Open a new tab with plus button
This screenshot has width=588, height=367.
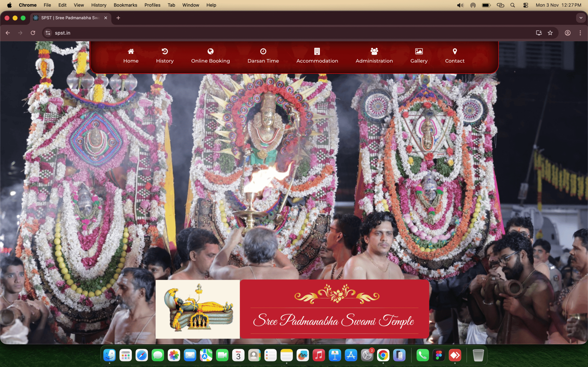point(118,18)
